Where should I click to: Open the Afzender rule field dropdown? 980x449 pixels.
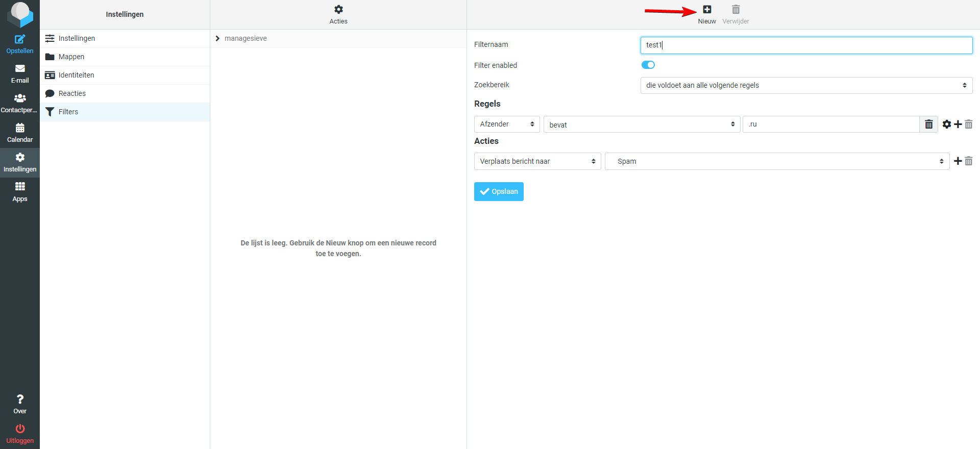tap(507, 124)
